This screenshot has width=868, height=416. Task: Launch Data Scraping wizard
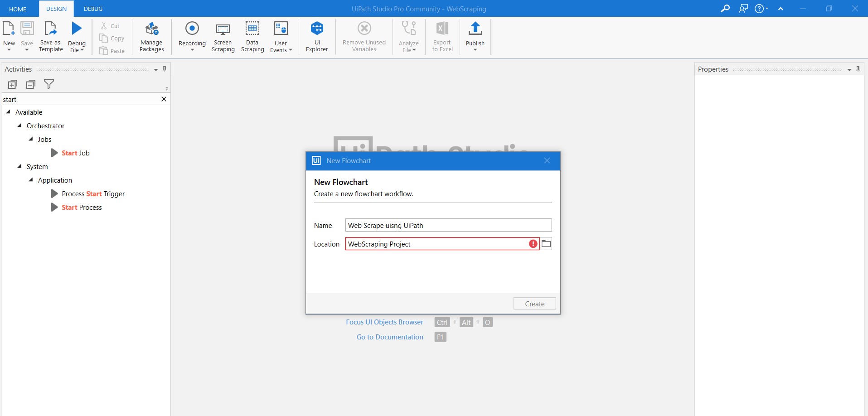(x=252, y=37)
